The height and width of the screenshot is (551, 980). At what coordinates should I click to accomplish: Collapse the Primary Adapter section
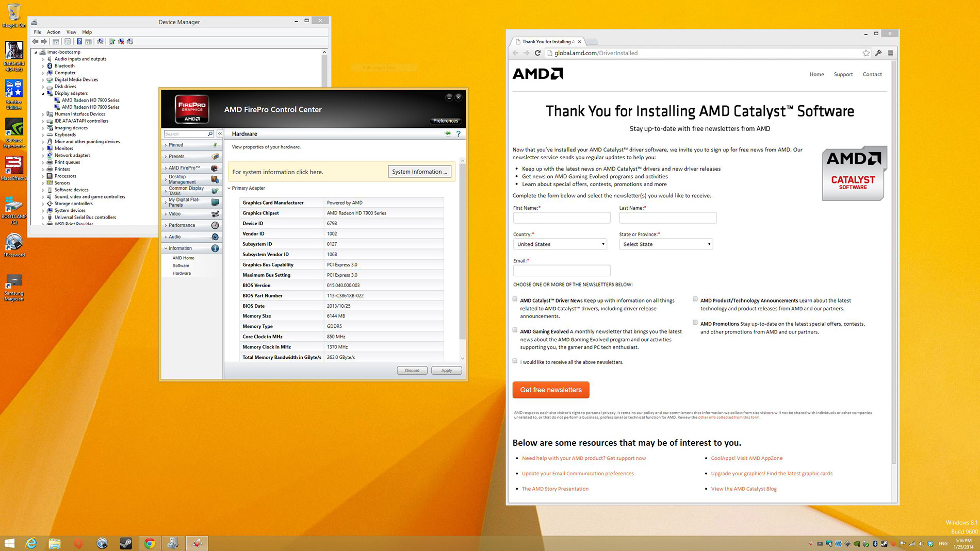pyautogui.click(x=229, y=188)
